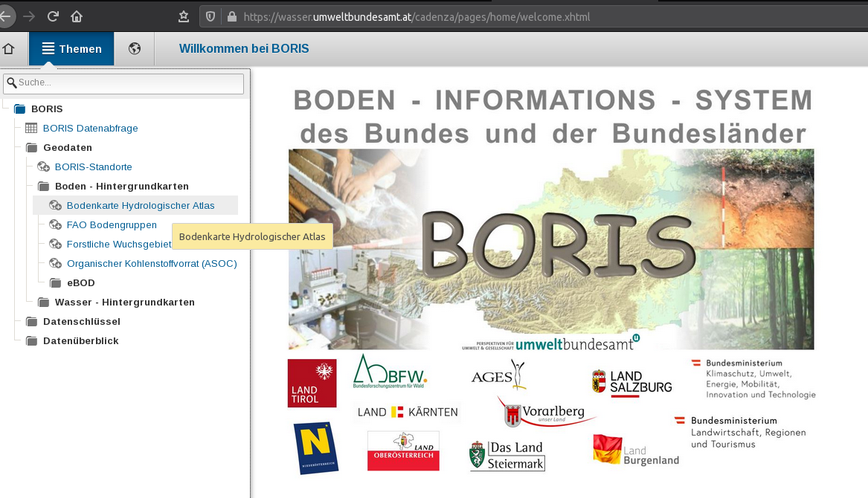Click the Land Tirol logo
This screenshot has height=498, width=868.
[x=312, y=383]
